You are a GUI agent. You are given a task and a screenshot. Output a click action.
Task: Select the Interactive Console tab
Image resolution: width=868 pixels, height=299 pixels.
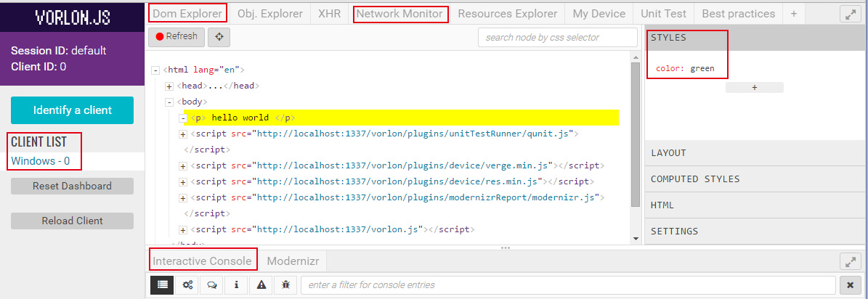pyautogui.click(x=202, y=261)
